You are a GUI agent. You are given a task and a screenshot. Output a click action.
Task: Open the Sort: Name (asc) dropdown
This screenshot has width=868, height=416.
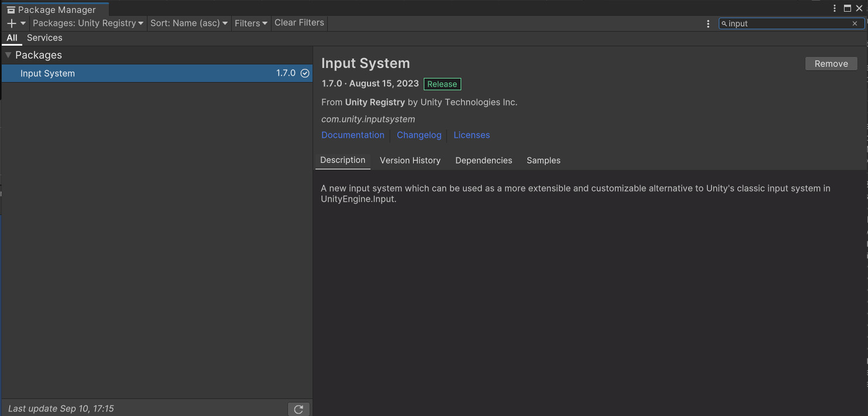coord(188,23)
